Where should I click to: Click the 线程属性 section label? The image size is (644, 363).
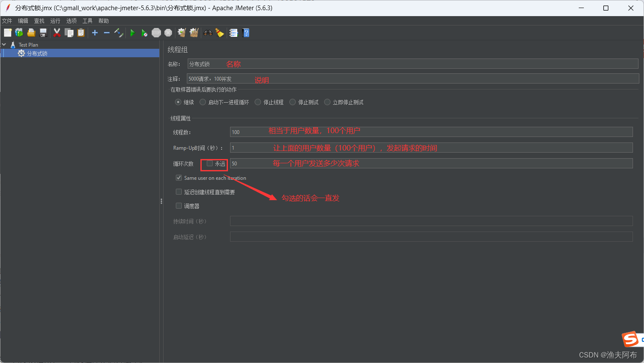pos(180,118)
